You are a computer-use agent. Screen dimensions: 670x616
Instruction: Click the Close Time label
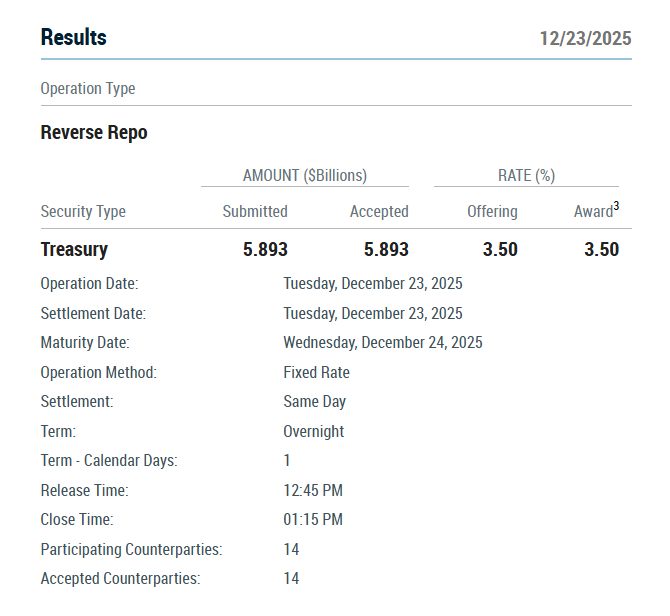77,520
